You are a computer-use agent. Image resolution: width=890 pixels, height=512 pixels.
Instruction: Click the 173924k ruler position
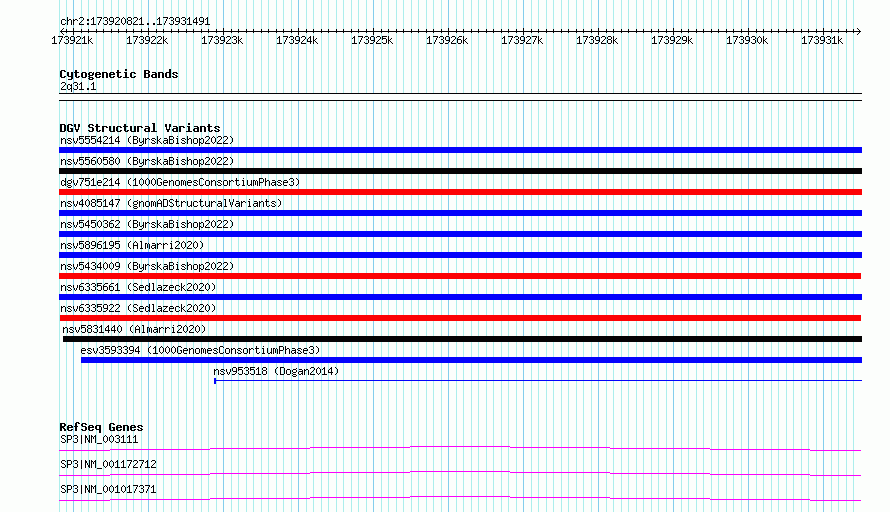[297, 40]
